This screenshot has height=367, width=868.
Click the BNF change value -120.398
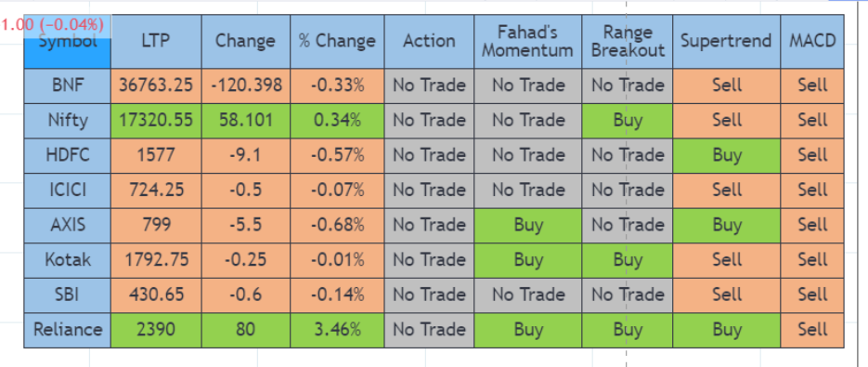point(246,85)
